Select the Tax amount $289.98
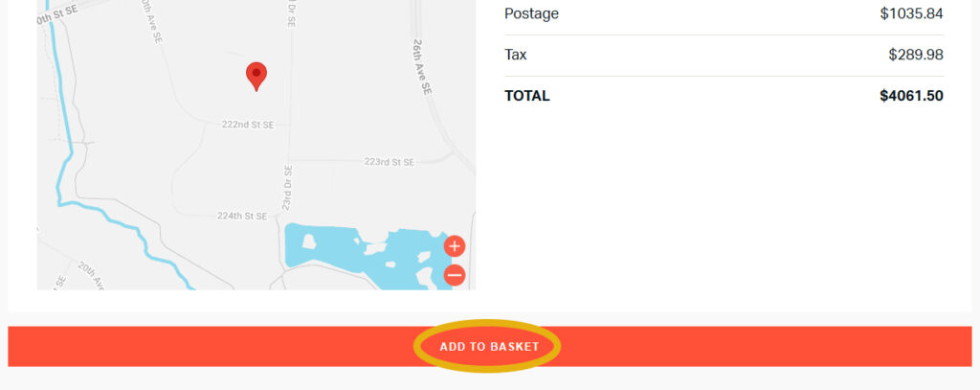980x390 pixels. click(x=916, y=55)
